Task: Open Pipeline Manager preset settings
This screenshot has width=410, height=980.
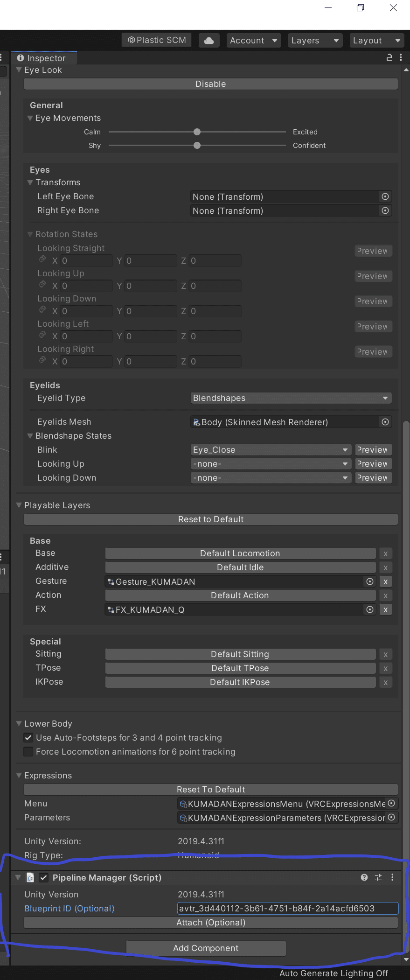Action: (x=378, y=877)
